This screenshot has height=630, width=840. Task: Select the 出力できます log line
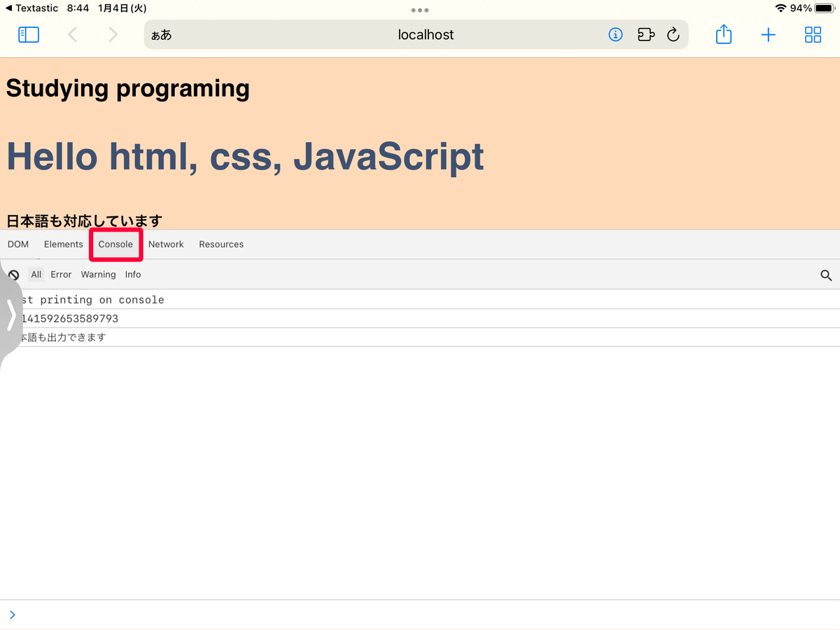[420, 337]
